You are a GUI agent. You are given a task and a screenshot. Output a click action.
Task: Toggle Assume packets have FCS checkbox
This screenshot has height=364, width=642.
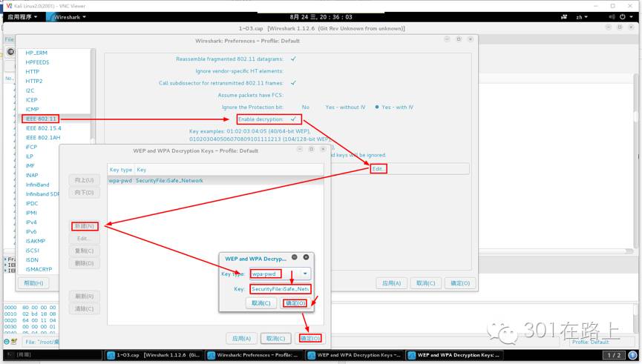pos(294,95)
